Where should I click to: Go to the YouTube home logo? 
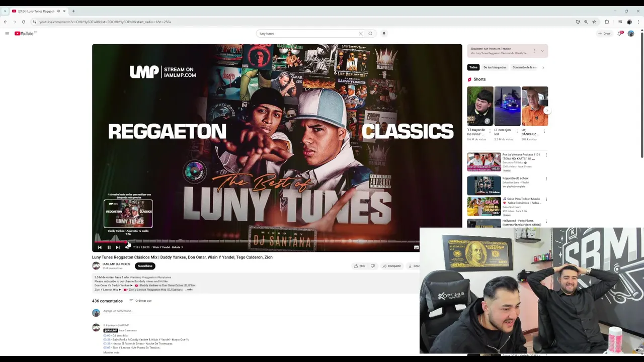[24, 34]
